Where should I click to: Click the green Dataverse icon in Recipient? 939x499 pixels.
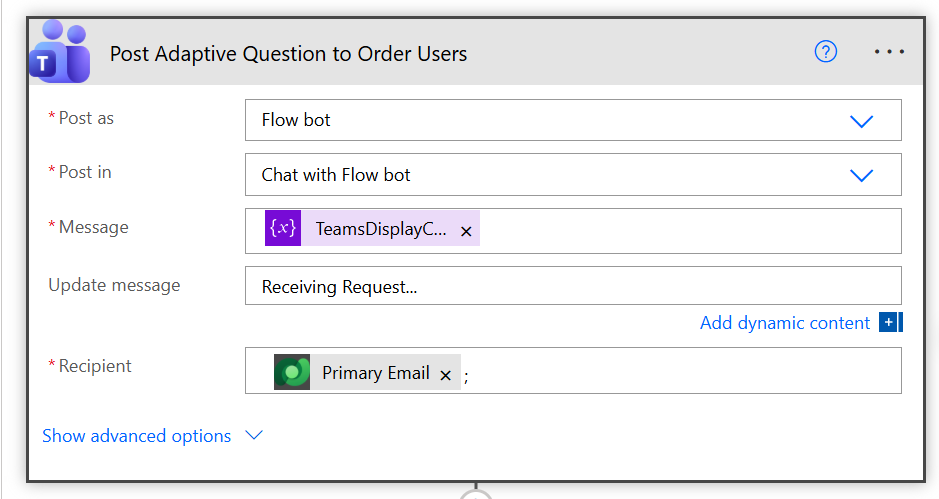(x=292, y=372)
